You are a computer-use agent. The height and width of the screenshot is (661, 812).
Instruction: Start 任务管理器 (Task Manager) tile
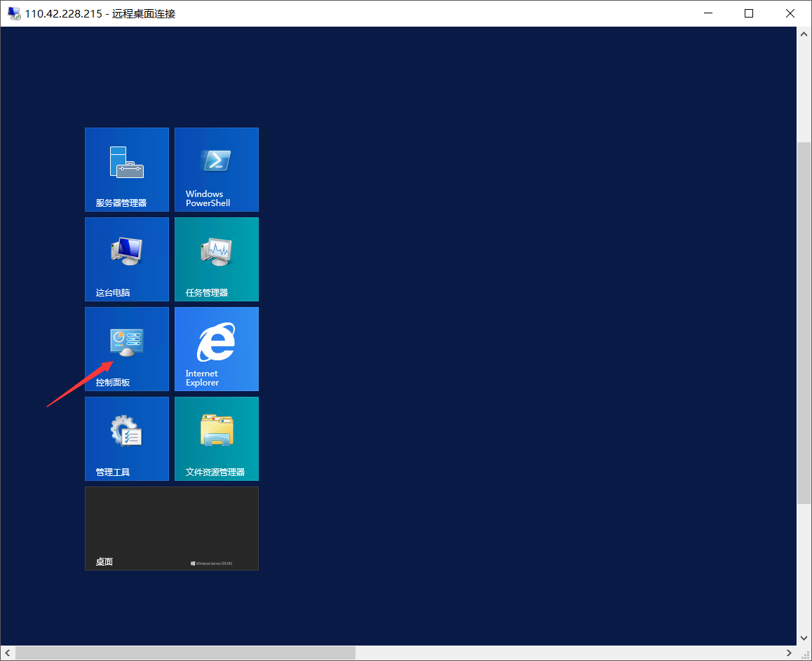217,259
